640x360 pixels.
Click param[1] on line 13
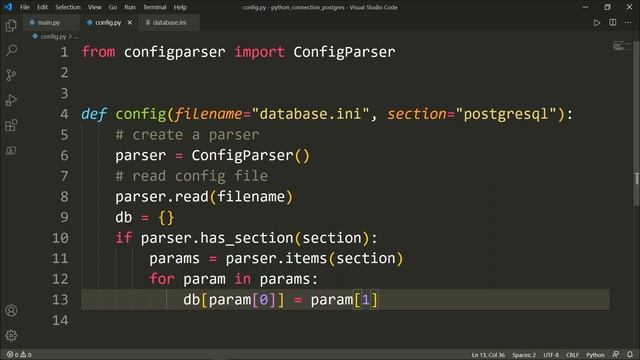coord(345,300)
